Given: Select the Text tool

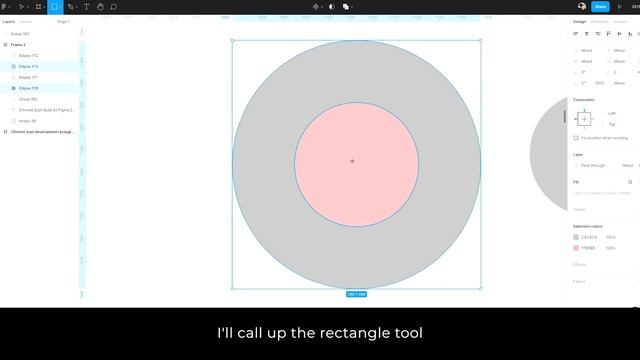Looking at the screenshot, I should [87, 7].
